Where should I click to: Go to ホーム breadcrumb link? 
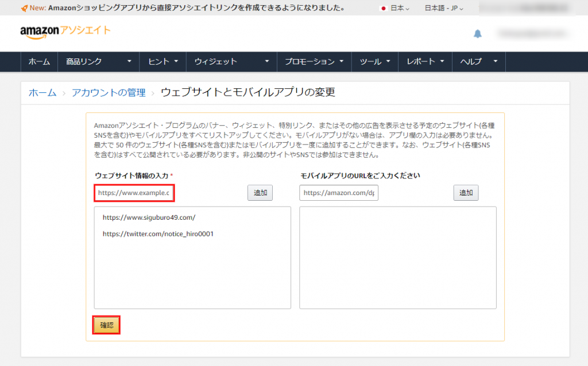[42, 92]
